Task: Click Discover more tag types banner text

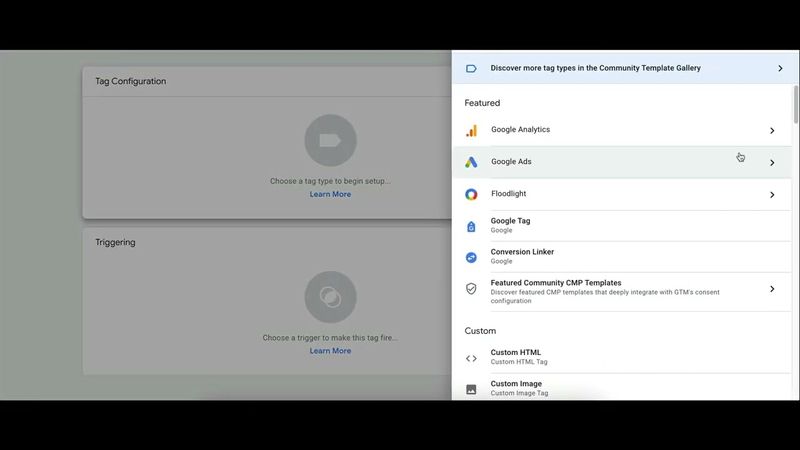Action: [595, 68]
